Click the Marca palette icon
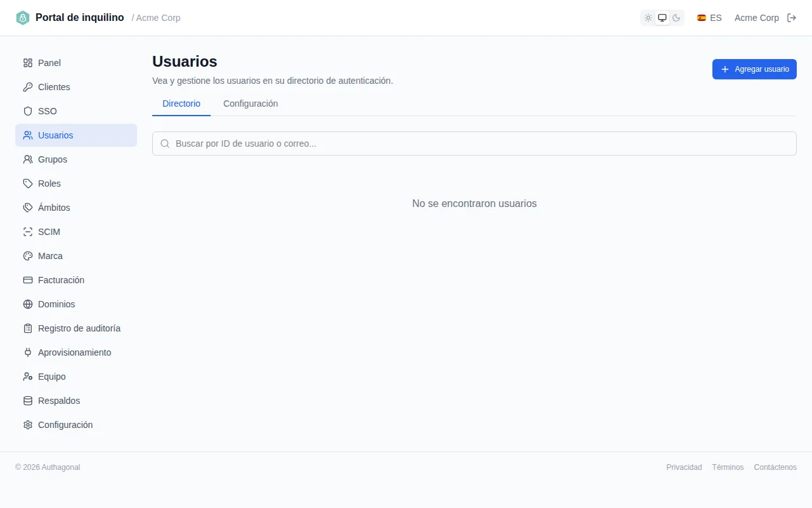Viewport: 812px width, 508px height. [28, 256]
